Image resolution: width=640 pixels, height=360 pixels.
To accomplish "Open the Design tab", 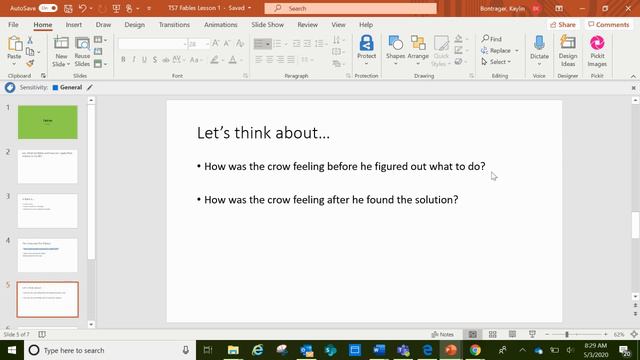I will pyautogui.click(x=134, y=24).
